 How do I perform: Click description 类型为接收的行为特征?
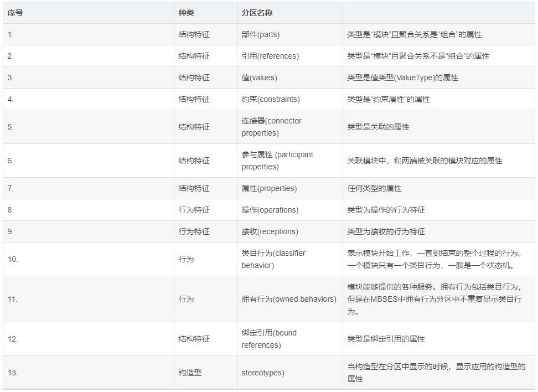[x=439, y=231]
